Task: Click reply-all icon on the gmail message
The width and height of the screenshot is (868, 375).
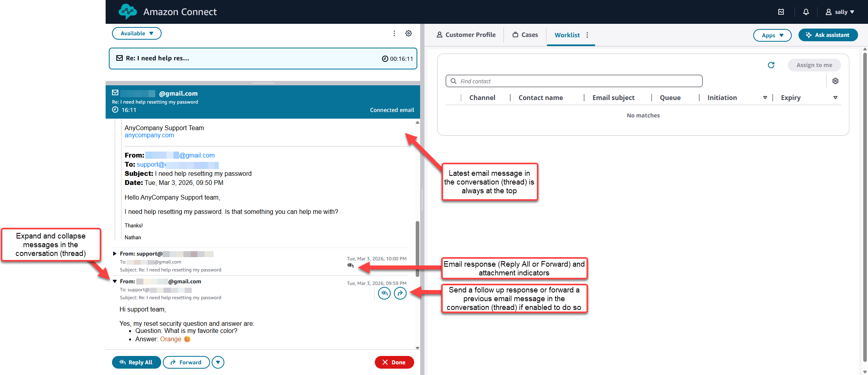Action: [x=384, y=293]
